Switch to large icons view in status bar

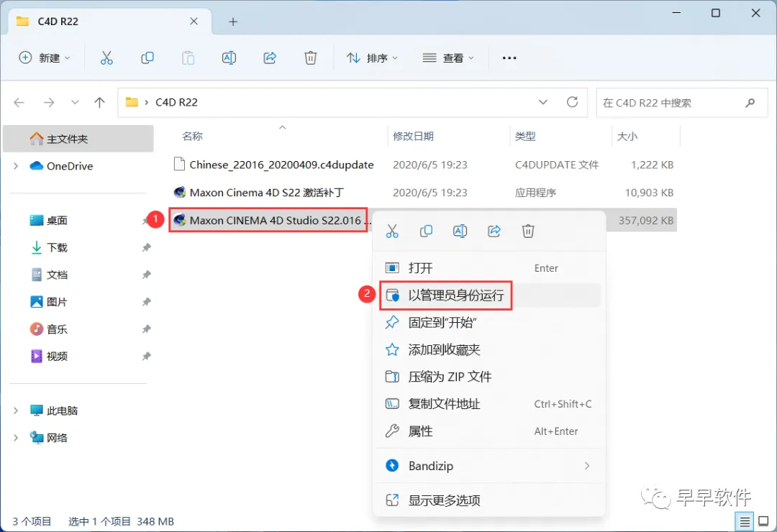click(x=763, y=521)
